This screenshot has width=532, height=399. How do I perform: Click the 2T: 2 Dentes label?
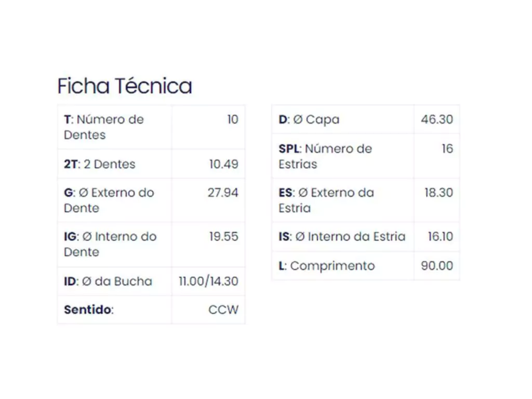100,164
